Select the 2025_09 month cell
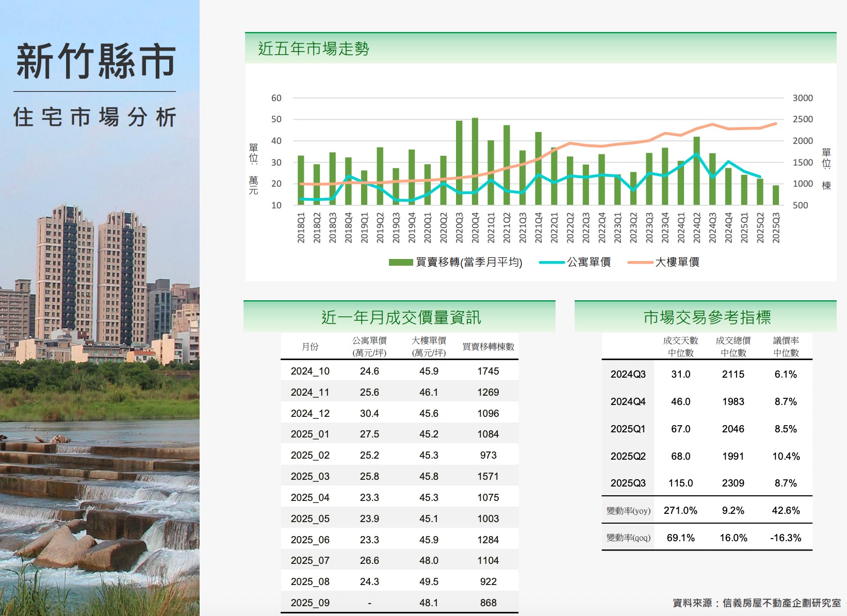Viewport: 847px width, 616px height. [310, 603]
